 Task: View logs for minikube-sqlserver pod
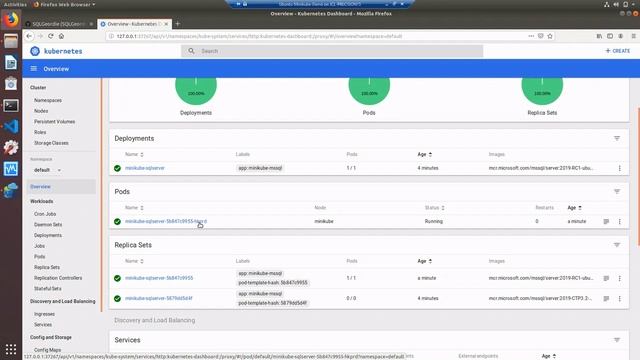[606, 221]
